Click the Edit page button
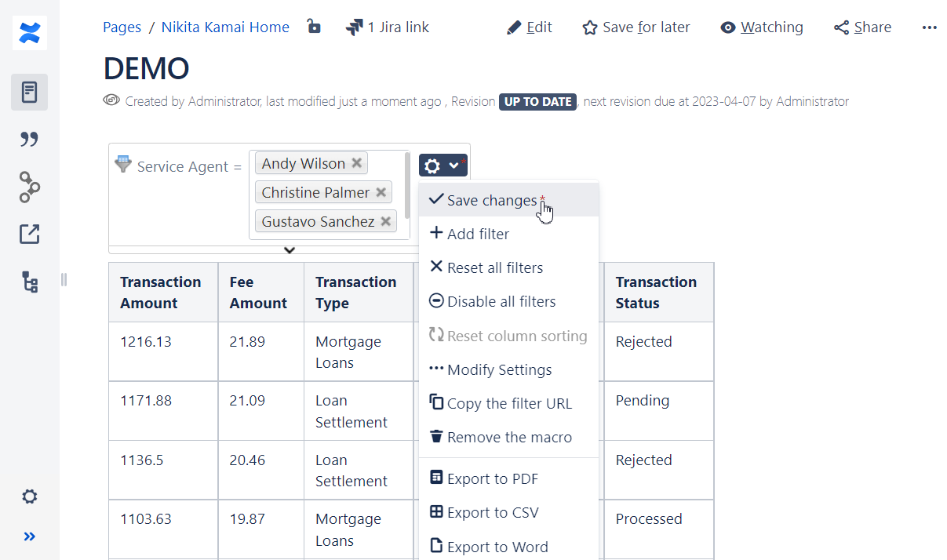 click(529, 27)
